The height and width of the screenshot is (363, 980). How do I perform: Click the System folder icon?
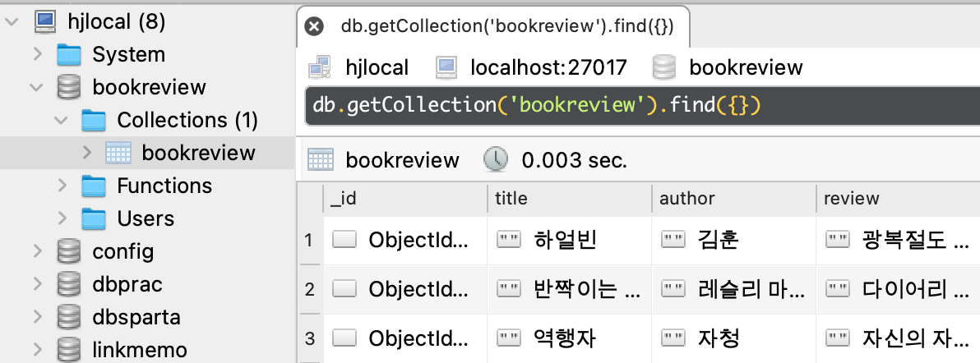(69, 54)
